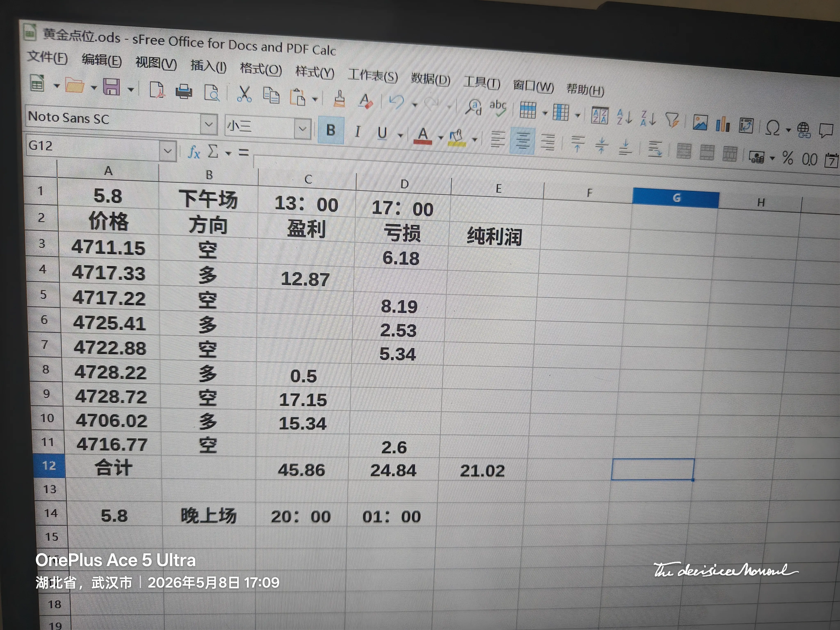840x630 pixels.
Task: Sort descending using the Z-A arrow icon
Action: (648, 118)
